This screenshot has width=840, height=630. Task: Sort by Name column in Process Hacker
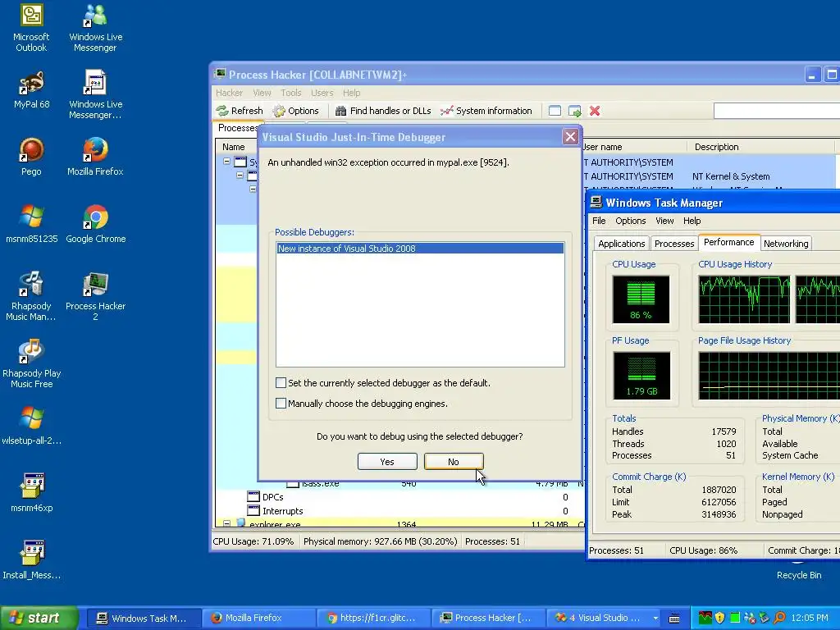(x=236, y=147)
